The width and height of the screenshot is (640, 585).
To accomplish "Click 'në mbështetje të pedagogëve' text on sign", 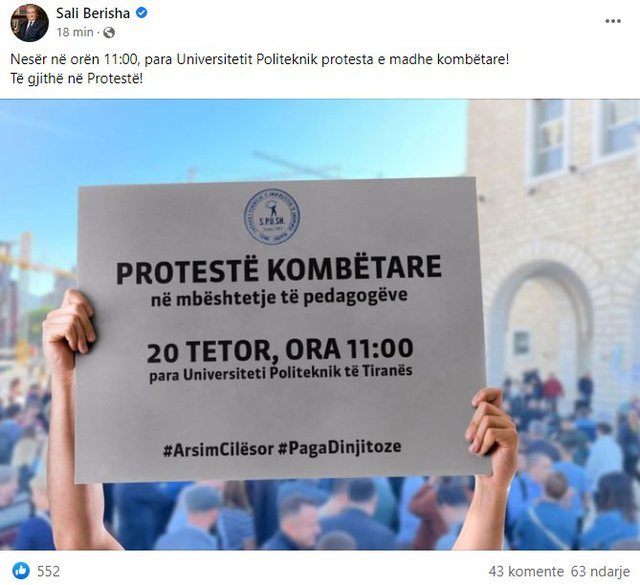I will pos(279,297).
